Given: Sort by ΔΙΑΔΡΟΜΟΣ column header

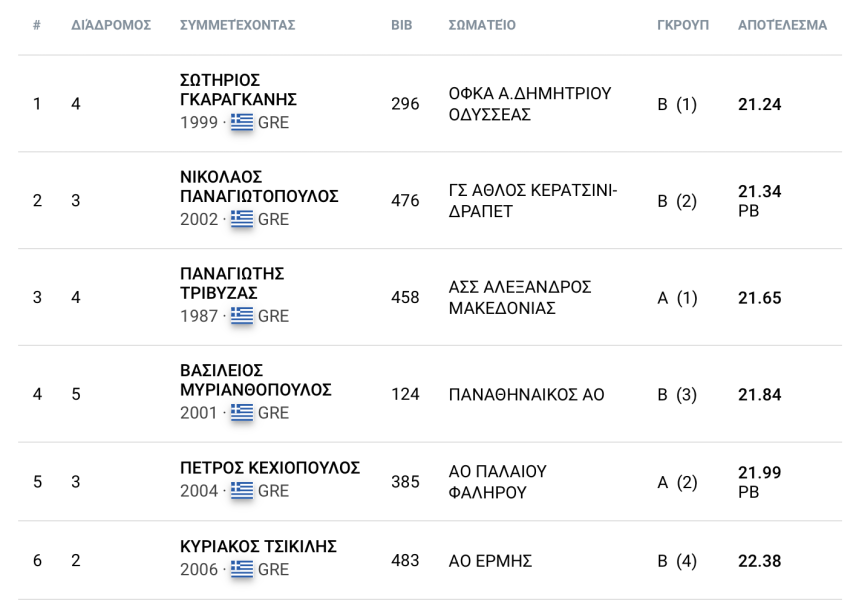Looking at the screenshot, I should tap(111, 25).
